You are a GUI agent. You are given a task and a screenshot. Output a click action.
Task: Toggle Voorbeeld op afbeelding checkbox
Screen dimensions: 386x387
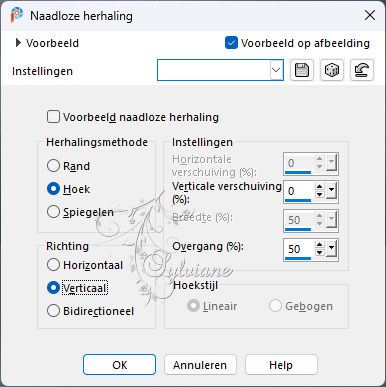[x=231, y=43]
